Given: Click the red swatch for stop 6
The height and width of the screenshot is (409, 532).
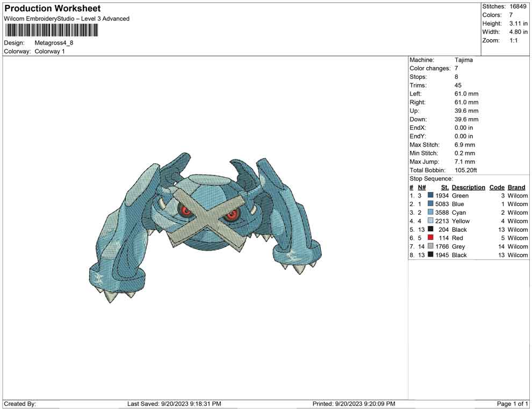Looking at the screenshot, I should (430, 238).
